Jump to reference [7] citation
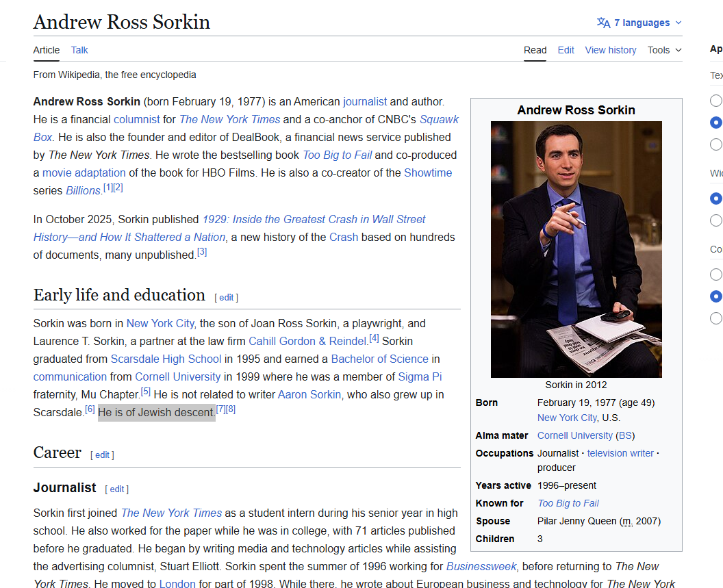The image size is (723, 588). [221, 409]
